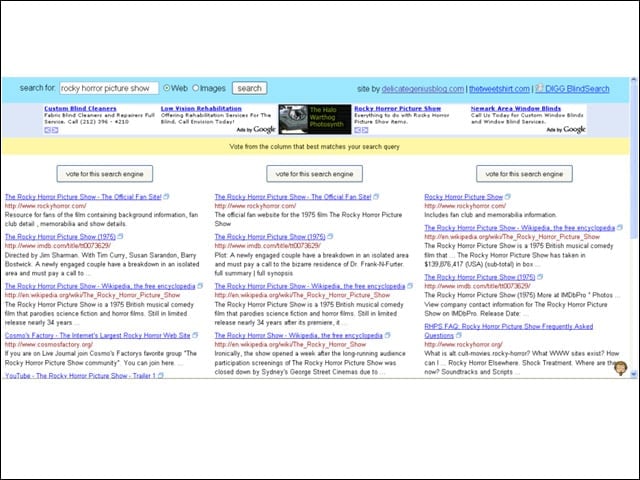Vote for the right column search engine

(x=524, y=174)
